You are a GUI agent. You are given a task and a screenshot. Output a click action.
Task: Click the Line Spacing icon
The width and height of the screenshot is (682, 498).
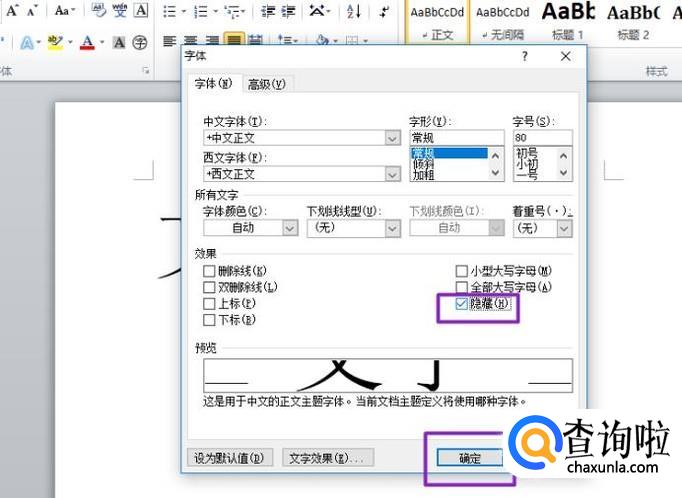point(285,41)
